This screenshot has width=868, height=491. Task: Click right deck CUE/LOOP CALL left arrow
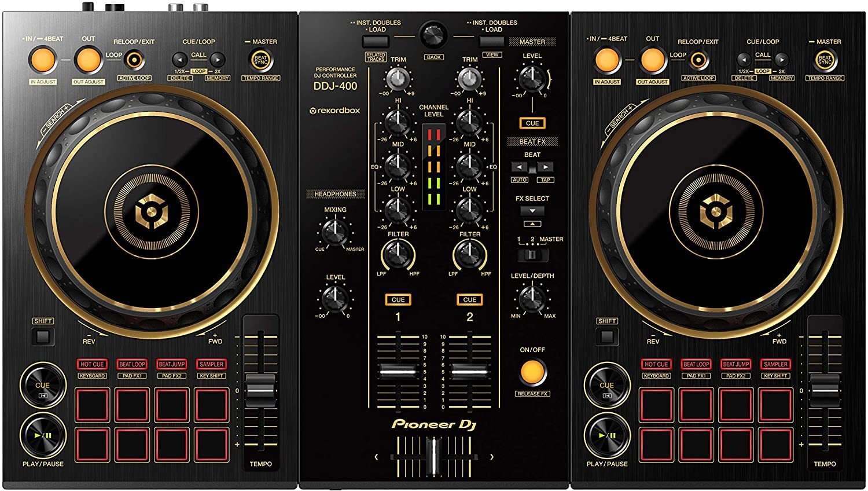744,59
